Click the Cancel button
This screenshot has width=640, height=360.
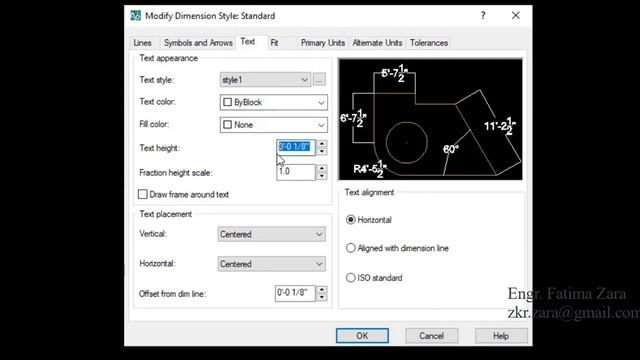[431, 336]
